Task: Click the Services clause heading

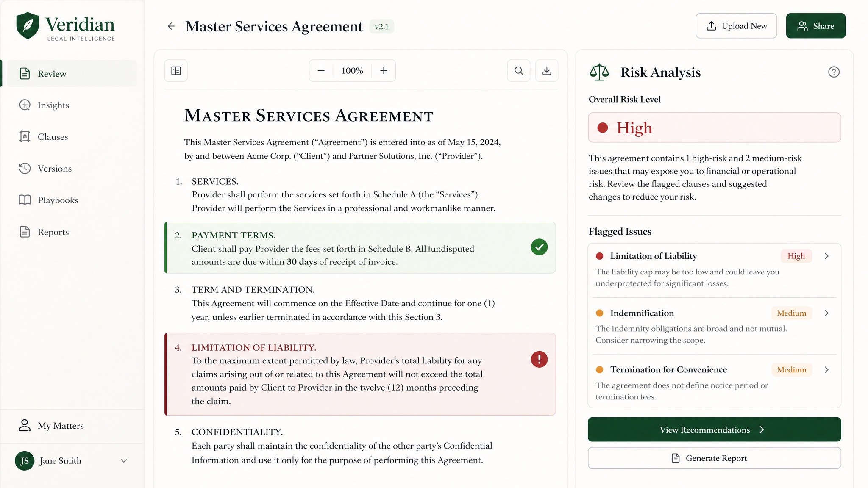Action: (215, 181)
